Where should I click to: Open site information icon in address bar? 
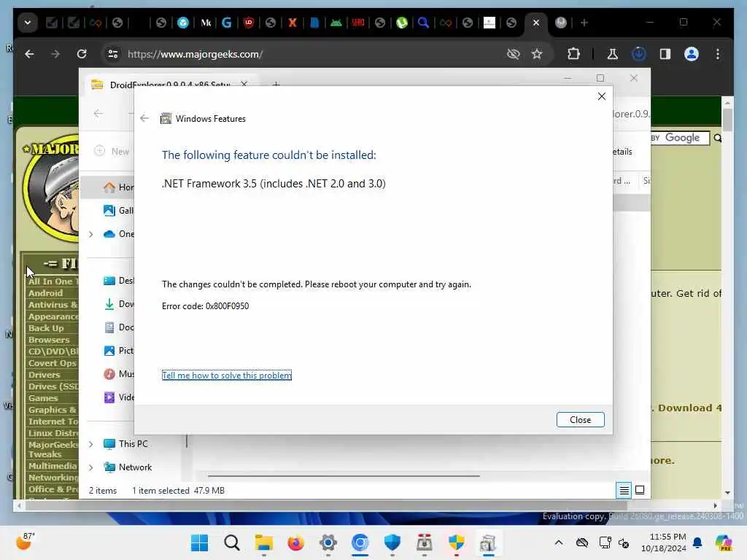[x=113, y=54]
